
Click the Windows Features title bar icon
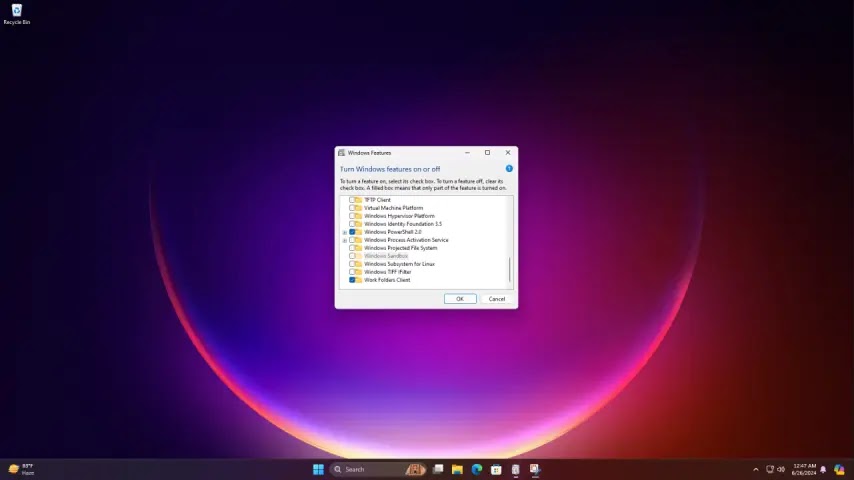pyautogui.click(x=341, y=153)
